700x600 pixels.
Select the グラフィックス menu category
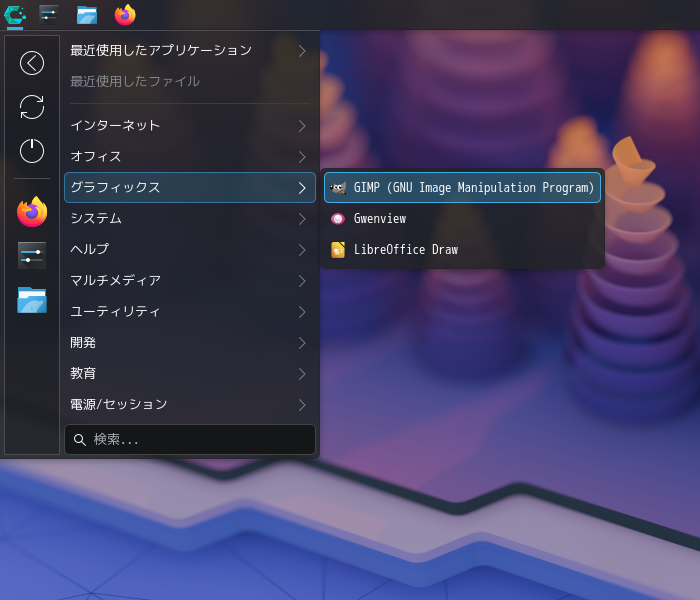pos(190,188)
